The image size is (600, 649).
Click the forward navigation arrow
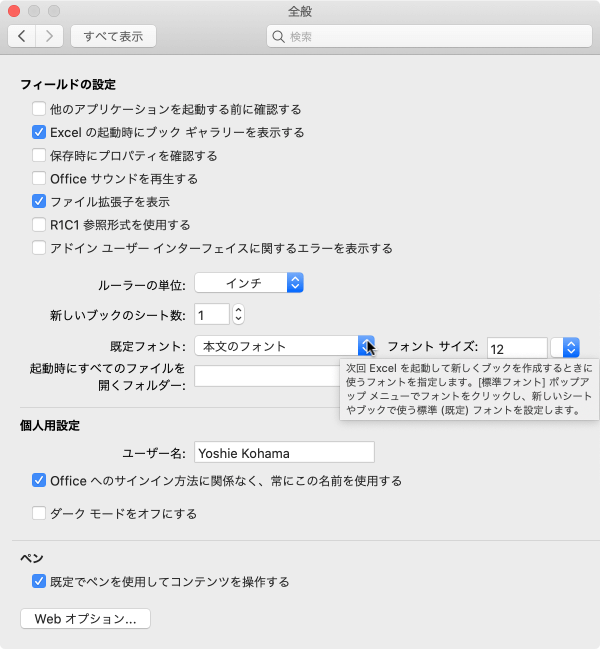[50, 36]
